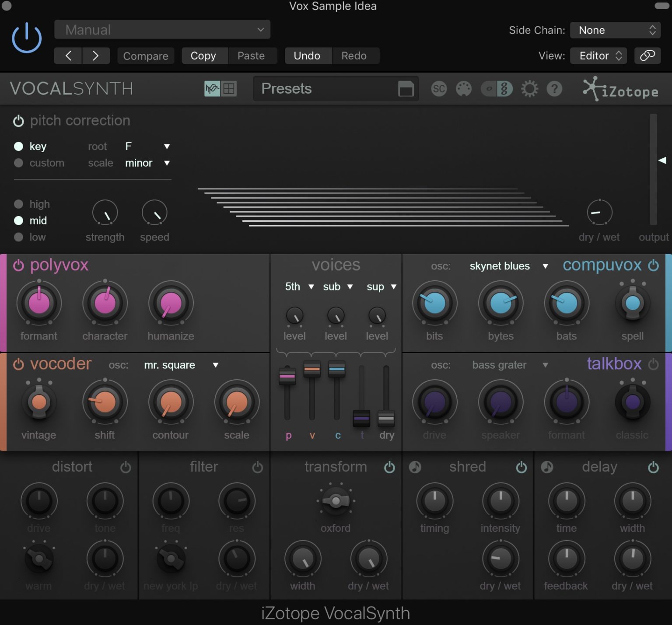Open the Presets field

pyautogui.click(x=336, y=89)
